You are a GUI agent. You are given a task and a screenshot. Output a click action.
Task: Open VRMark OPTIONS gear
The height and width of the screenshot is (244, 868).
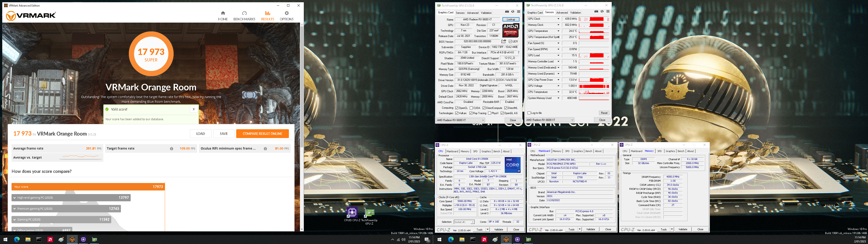click(x=286, y=16)
